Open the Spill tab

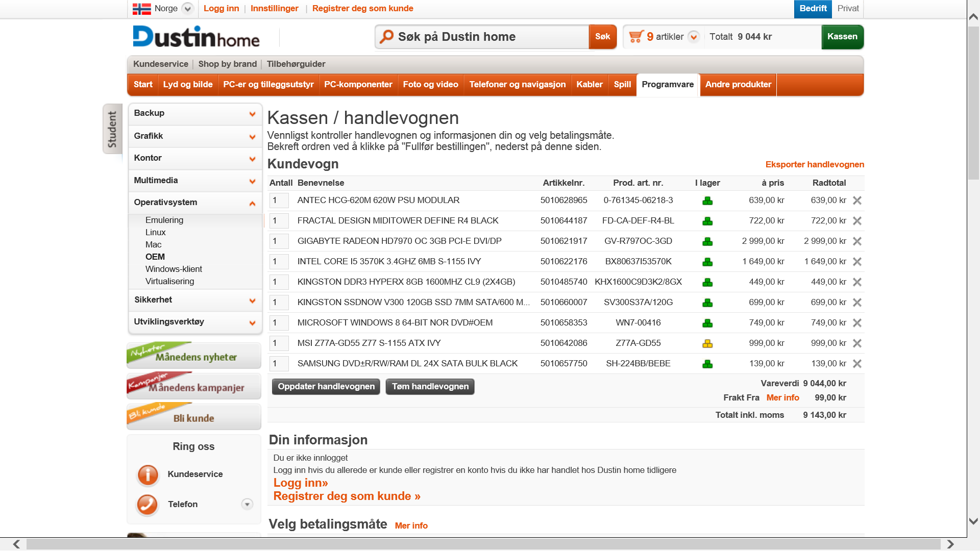click(x=622, y=85)
